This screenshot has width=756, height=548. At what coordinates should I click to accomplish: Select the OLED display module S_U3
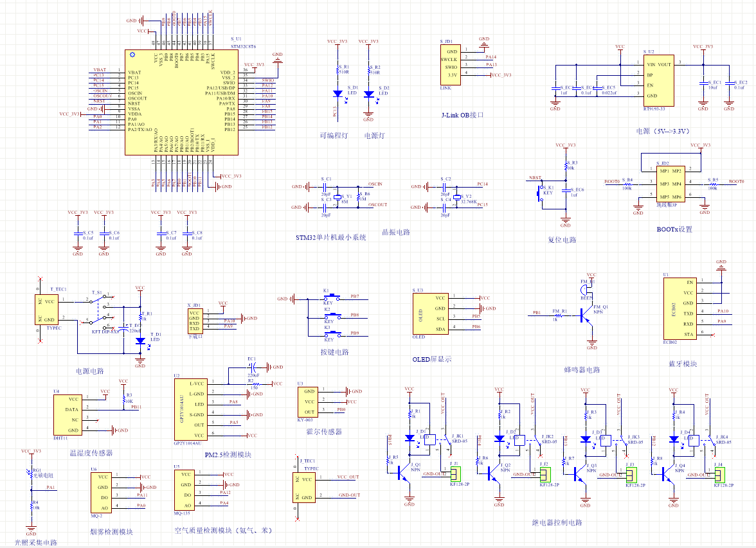click(x=431, y=314)
